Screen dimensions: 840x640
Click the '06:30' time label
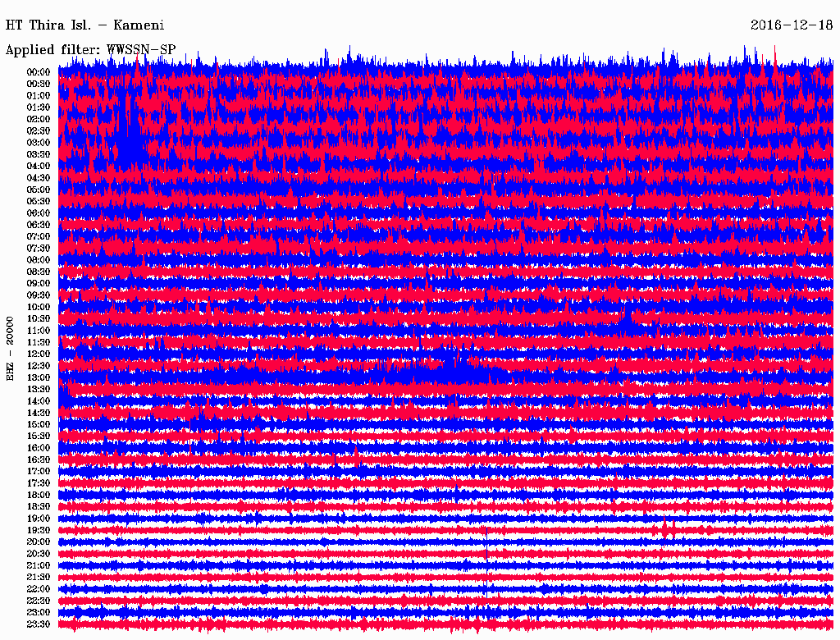pyautogui.click(x=39, y=225)
